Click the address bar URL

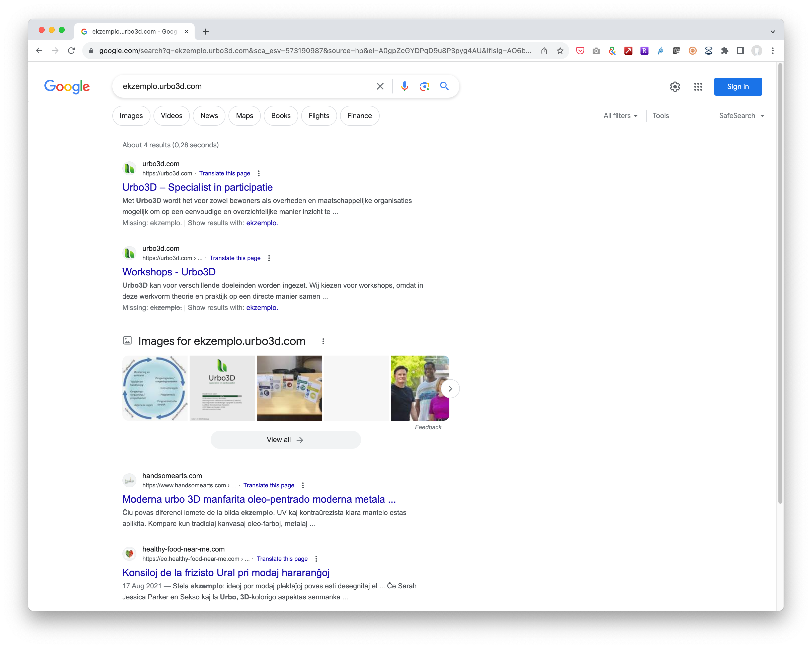pos(315,50)
